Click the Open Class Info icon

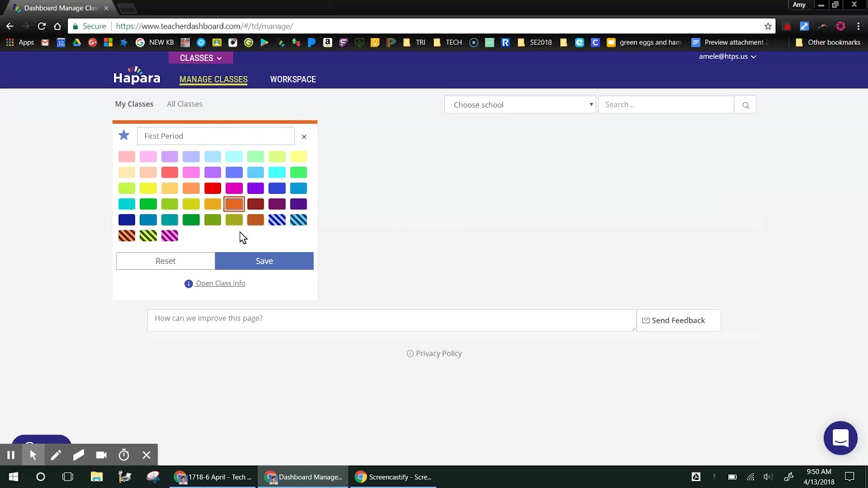[x=189, y=283]
